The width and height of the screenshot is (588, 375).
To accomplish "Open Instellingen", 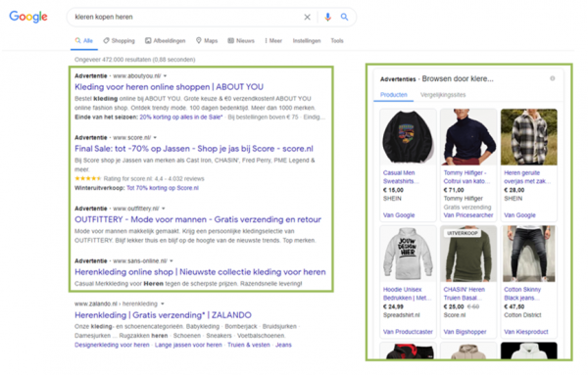I will (x=307, y=40).
